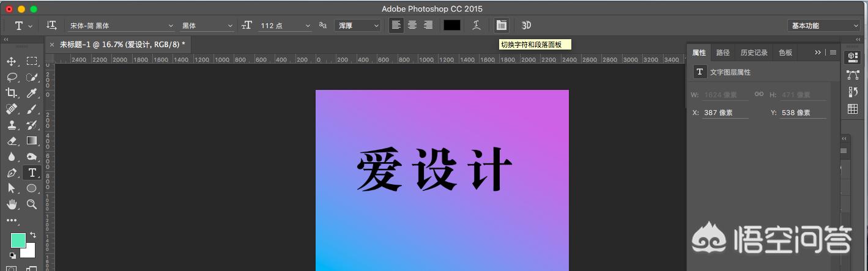Open the grid icon in collapsed dock
Image resolution: width=868 pixels, height=271 pixels.
pos(853,109)
